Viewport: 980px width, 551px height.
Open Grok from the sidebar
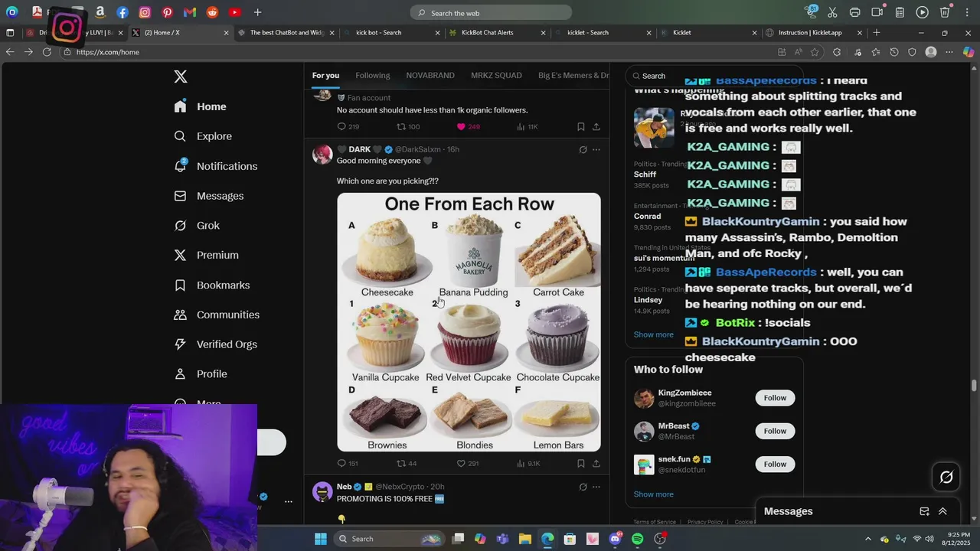[x=197, y=226]
